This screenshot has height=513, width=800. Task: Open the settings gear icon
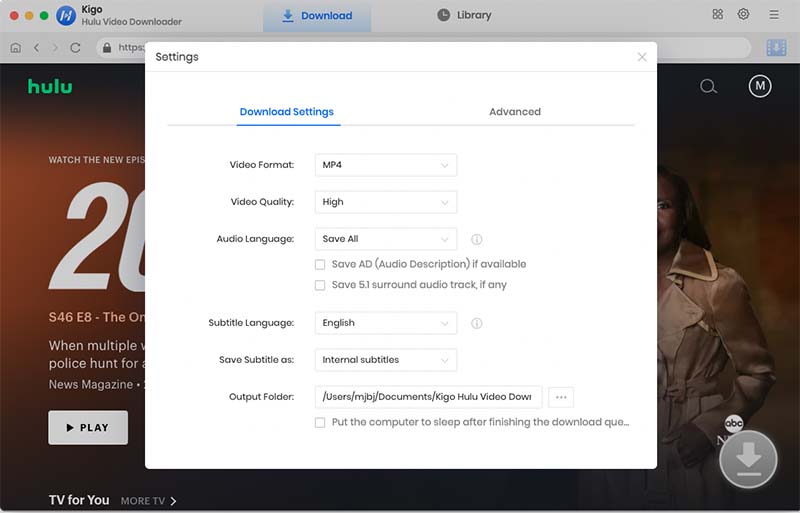click(743, 14)
